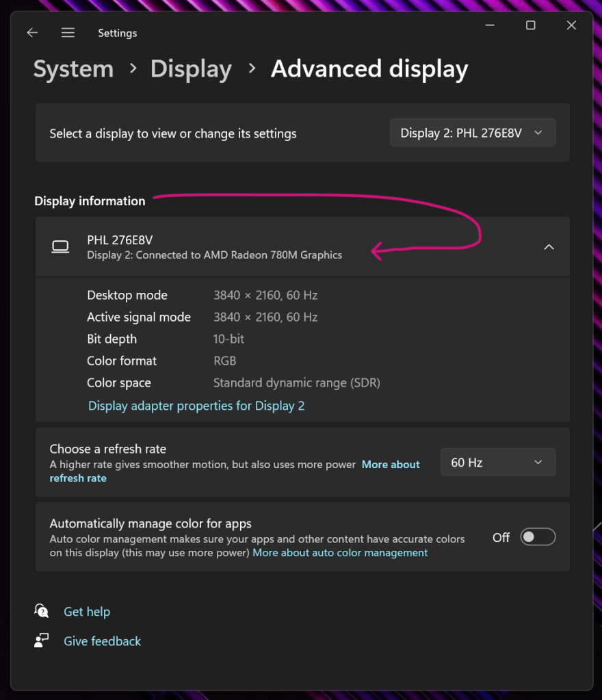This screenshot has width=602, height=700.
Task: Click the Advanced display page heading
Action: click(369, 69)
